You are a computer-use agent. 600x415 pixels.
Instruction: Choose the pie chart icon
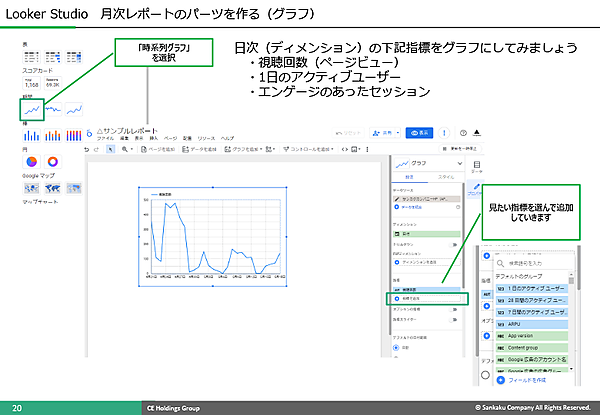tap(31, 161)
